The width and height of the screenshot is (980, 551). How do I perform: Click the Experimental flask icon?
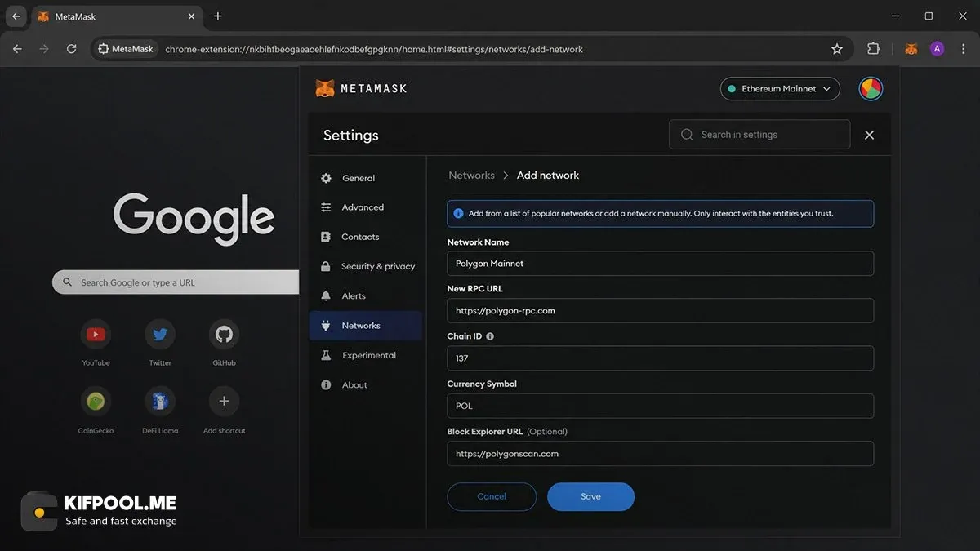(326, 355)
